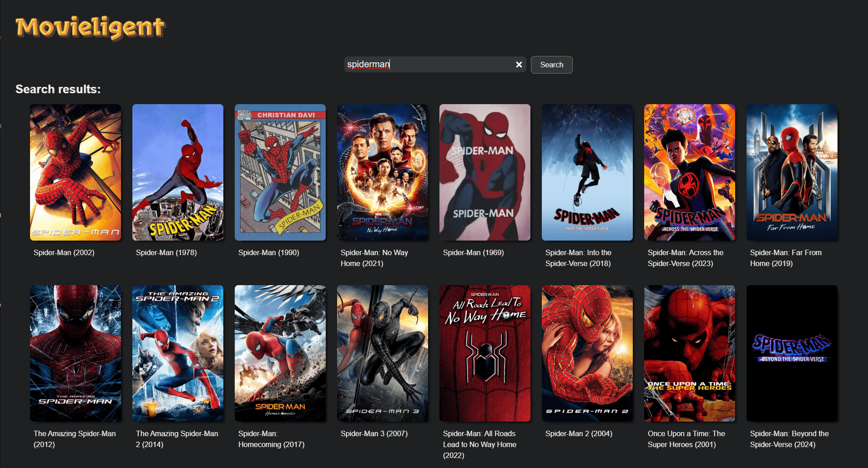Click the title text Spider-Man 2 (2004)
This screenshot has width=868, height=468.
[579, 433]
